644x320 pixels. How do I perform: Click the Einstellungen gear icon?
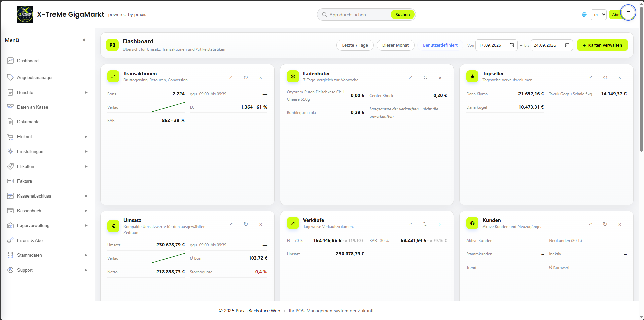tap(10, 151)
